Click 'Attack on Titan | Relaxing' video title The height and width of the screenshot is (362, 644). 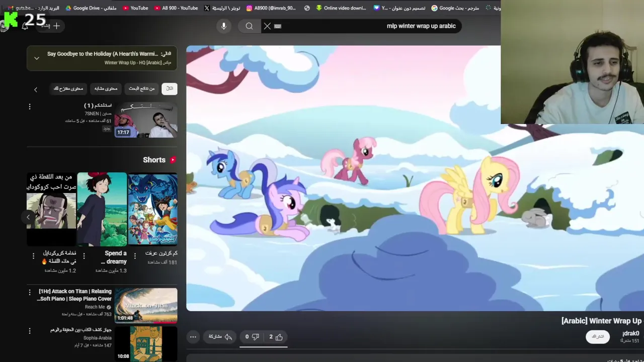(x=75, y=295)
